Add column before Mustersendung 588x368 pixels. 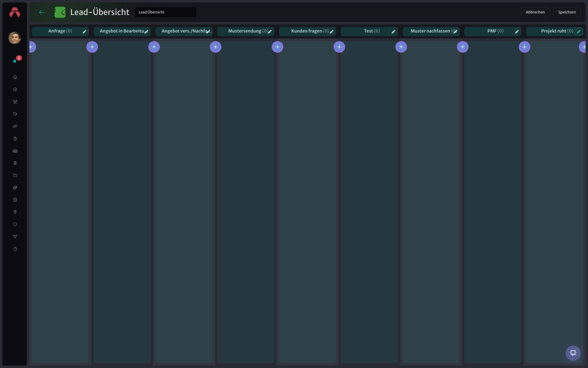pos(216,47)
